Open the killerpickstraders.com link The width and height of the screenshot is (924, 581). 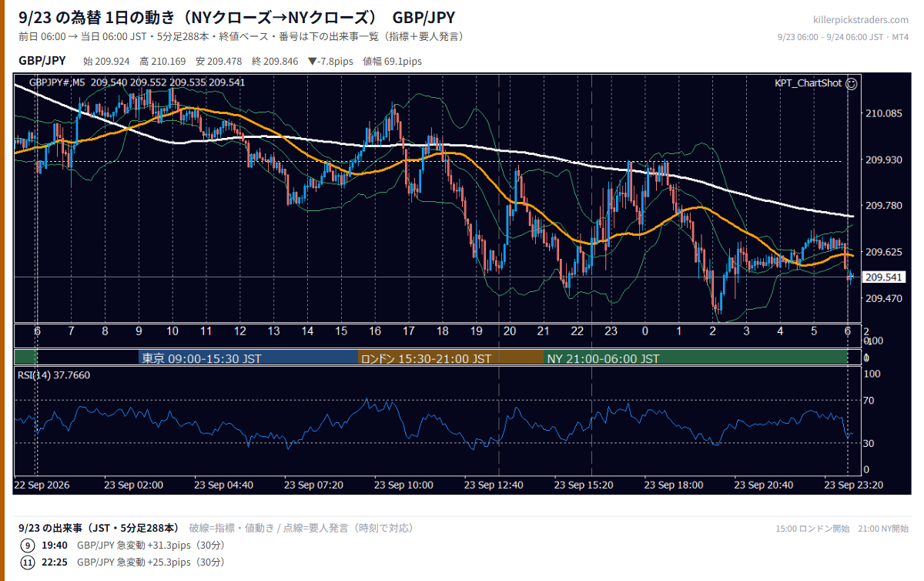coord(861,20)
